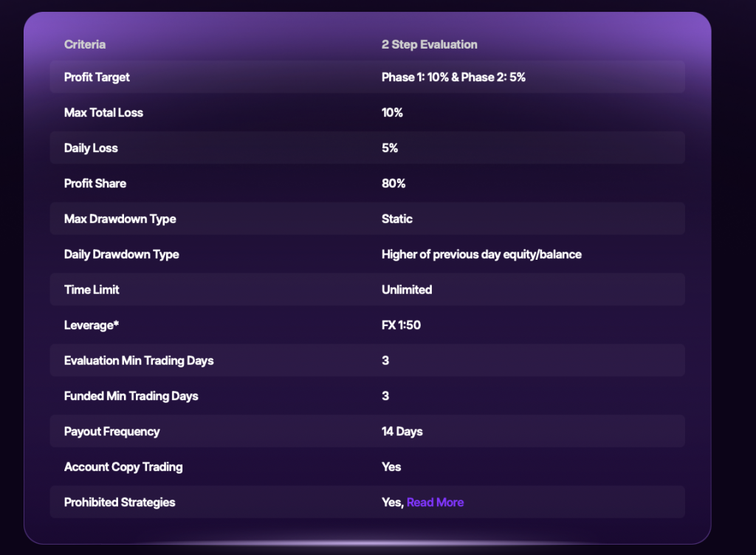Viewport: 756px width, 555px height.
Task: Click the Phase 1: 10% & Phase 2: 5% value
Action: point(453,77)
